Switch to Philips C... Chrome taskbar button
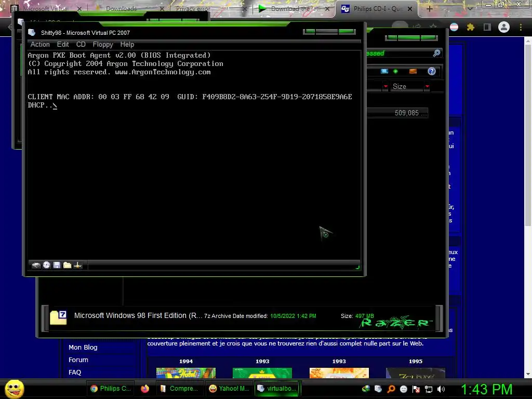 (111, 389)
